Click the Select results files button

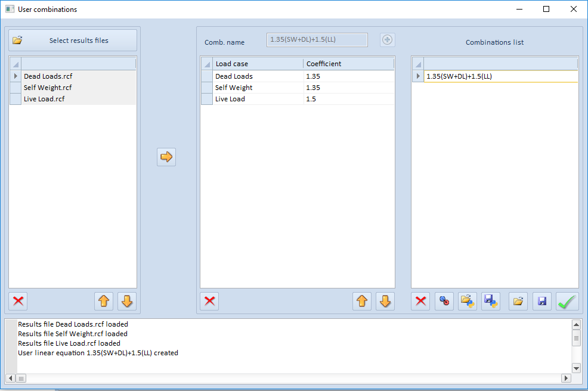point(73,41)
